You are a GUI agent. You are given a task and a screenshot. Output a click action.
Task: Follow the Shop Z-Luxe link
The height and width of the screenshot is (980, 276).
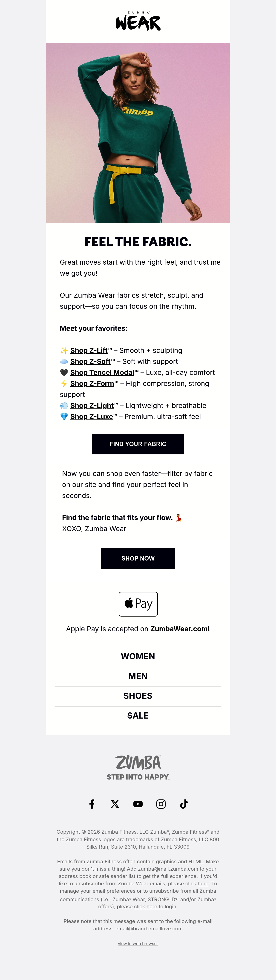click(91, 416)
